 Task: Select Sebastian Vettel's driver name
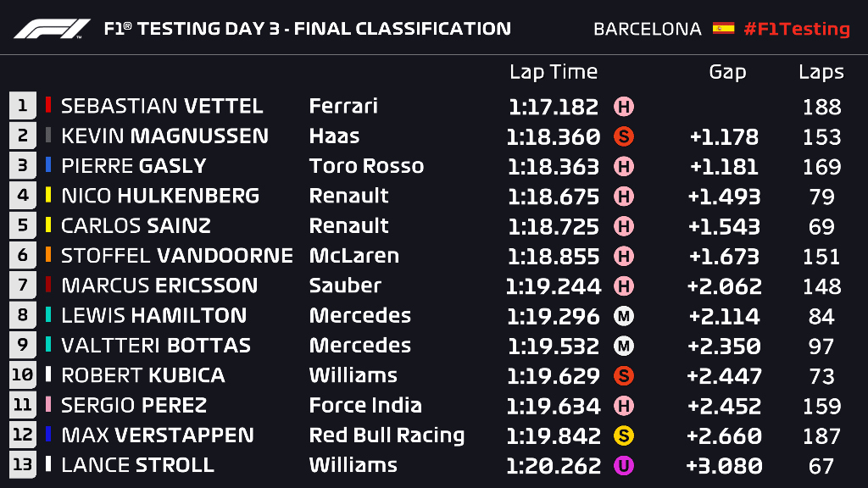pyautogui.click(x=162, y=106)
